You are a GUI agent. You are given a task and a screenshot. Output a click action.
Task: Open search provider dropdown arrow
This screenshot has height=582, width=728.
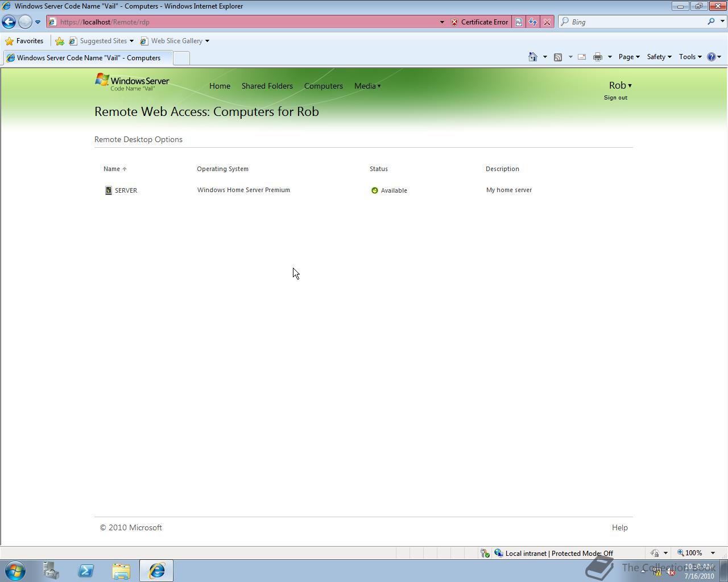coord(722,22)
